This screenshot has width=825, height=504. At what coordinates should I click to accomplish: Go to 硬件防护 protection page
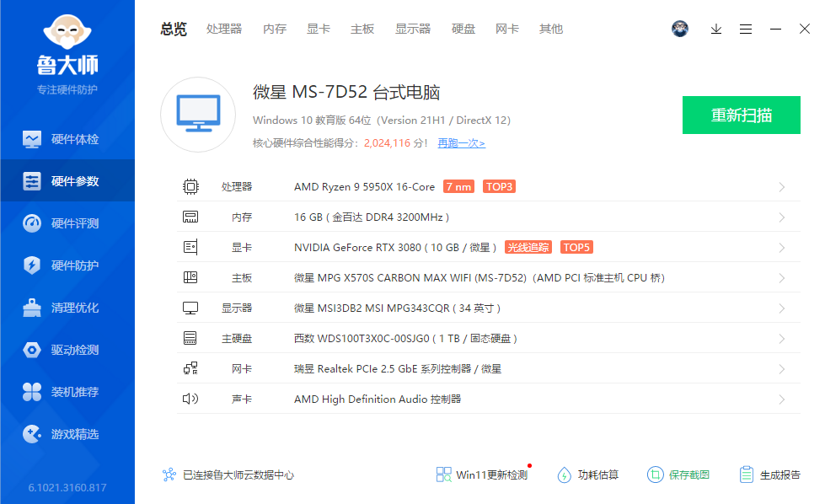coord(67,265)
